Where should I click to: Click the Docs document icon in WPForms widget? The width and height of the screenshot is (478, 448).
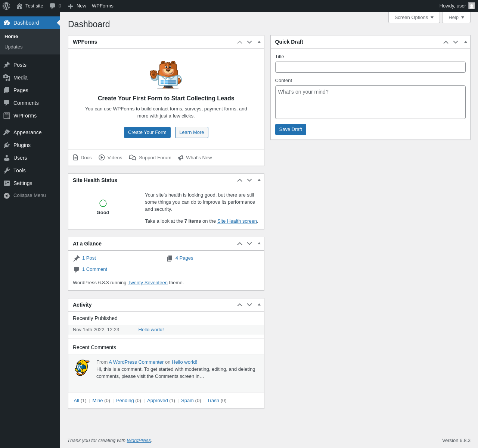coord(75,157)
